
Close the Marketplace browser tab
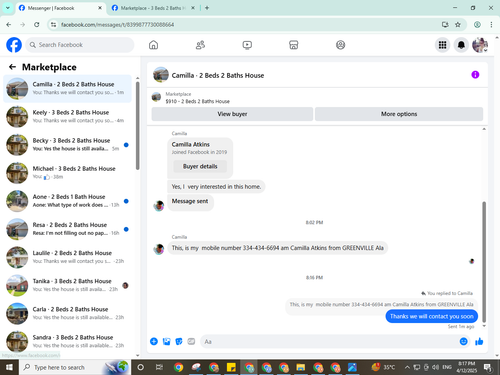coord(193,8)
